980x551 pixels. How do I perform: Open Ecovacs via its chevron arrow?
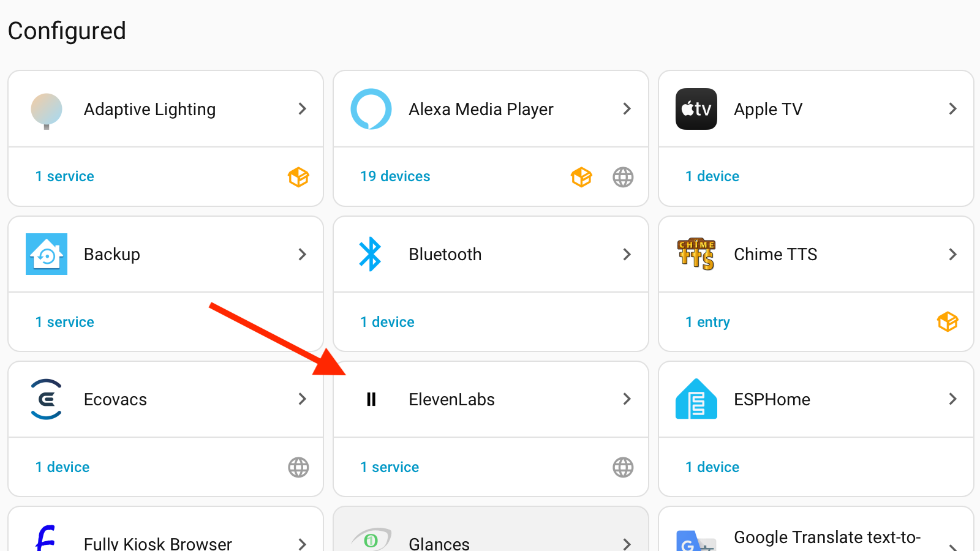(x=303, y=399)
